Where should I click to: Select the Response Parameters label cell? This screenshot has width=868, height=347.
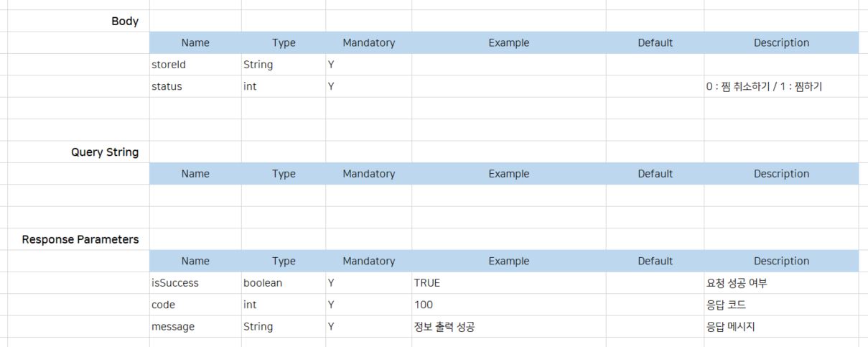80,239
